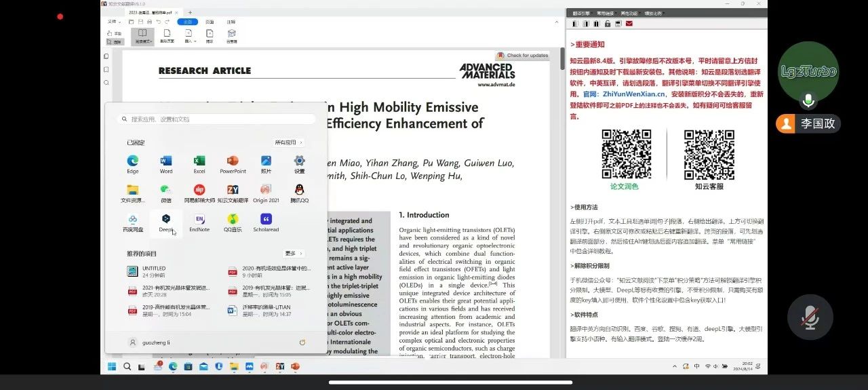This screenshot has width=868, height=390.
Task: Open the File Explorer pinned icon
Action: [x=133, y=193]
